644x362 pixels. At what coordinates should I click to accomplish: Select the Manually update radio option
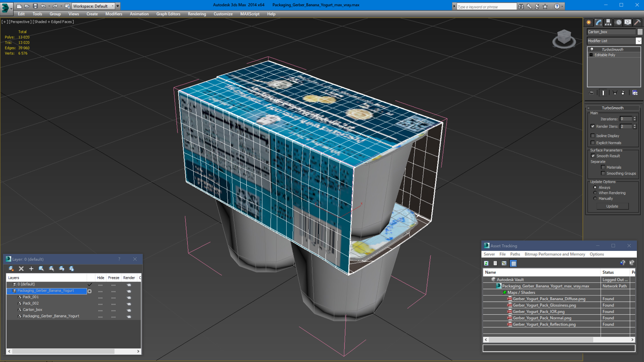click(x=595, y=198)
